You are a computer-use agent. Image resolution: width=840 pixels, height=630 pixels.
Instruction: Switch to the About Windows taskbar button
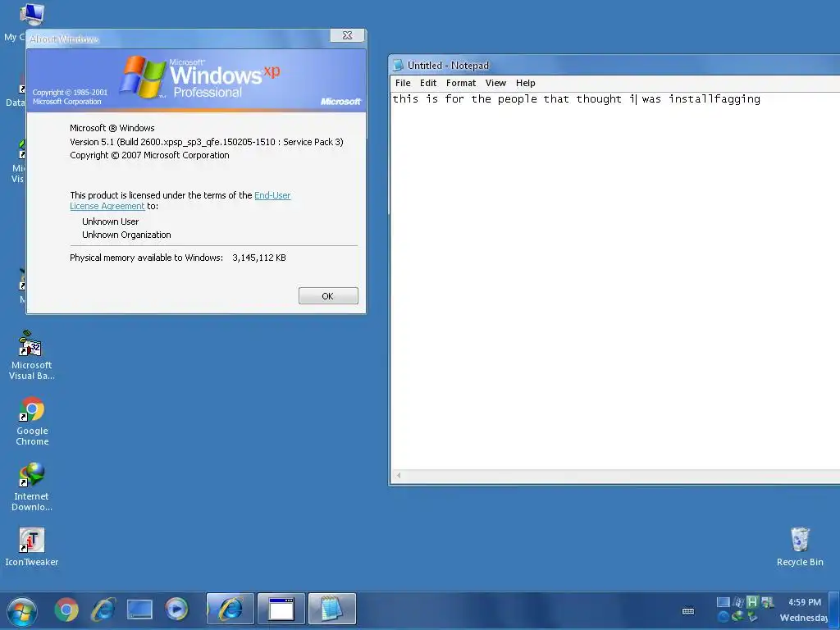click(281, 609)
